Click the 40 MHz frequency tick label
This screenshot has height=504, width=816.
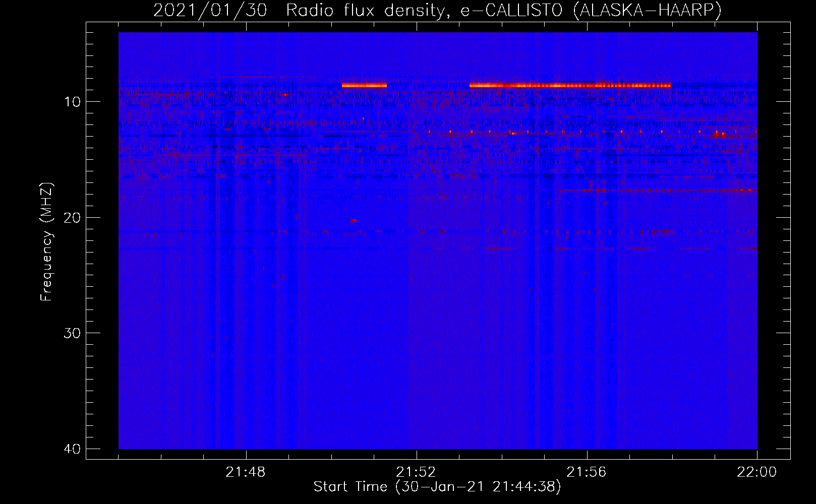click(72, 449)
